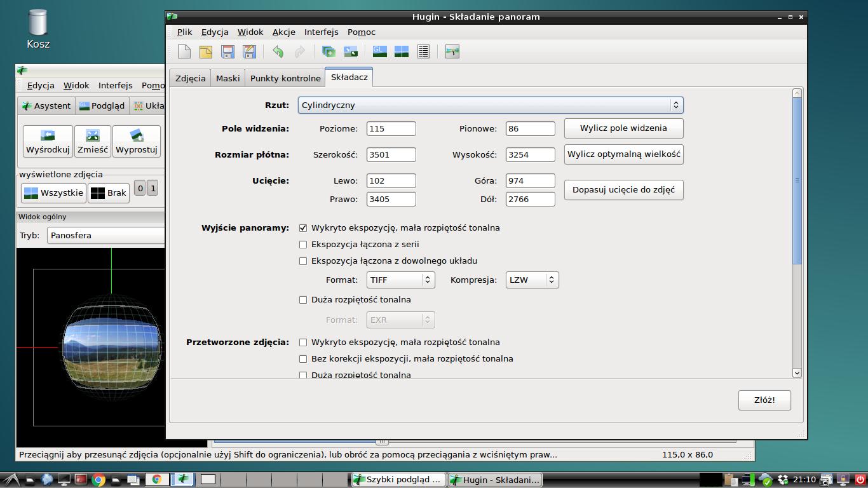
Task: Show the control points list icon
Action: (423, 52)
